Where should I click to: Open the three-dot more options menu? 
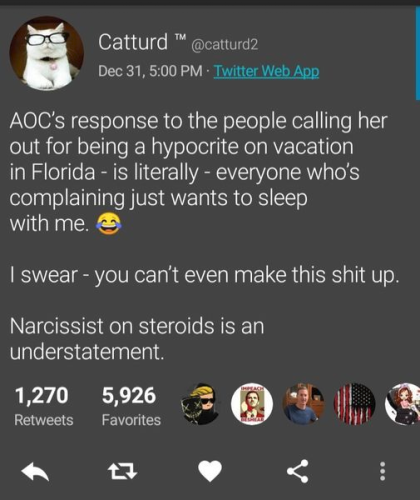pyautogui.click(x=383, y=471)
